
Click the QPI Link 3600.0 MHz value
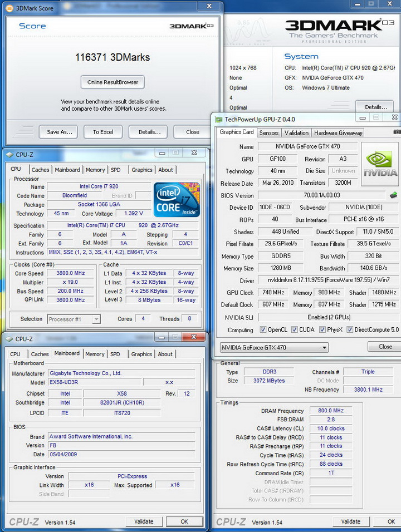(x=70, y=300)
